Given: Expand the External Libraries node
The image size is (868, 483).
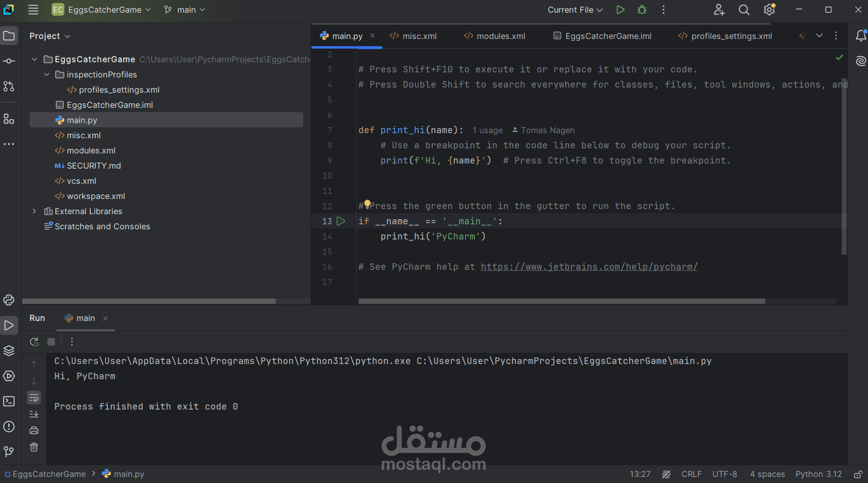Looking at the screenshot, I should [34, 211].
